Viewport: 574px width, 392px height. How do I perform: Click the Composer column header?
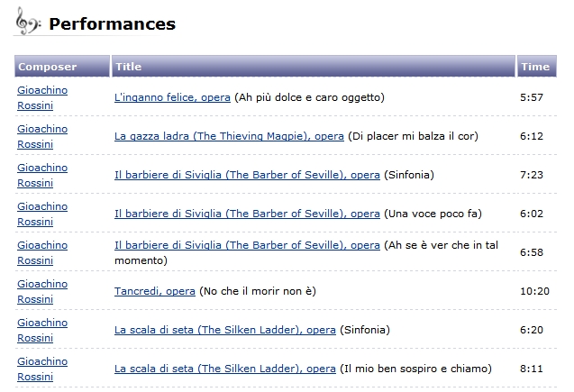pos(62,67)
